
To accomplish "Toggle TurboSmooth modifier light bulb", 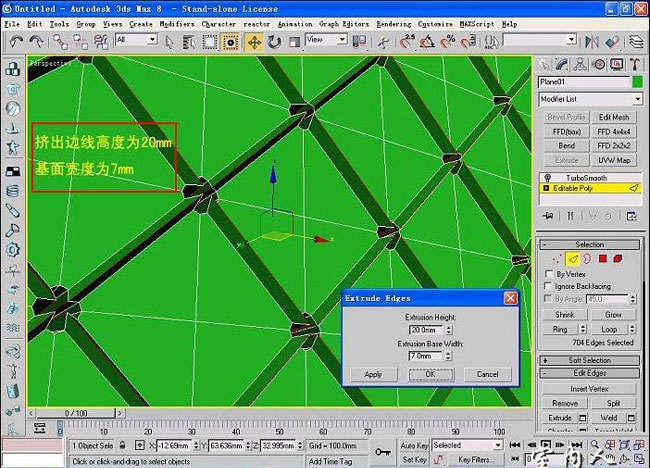I will (x=548, y=178).
